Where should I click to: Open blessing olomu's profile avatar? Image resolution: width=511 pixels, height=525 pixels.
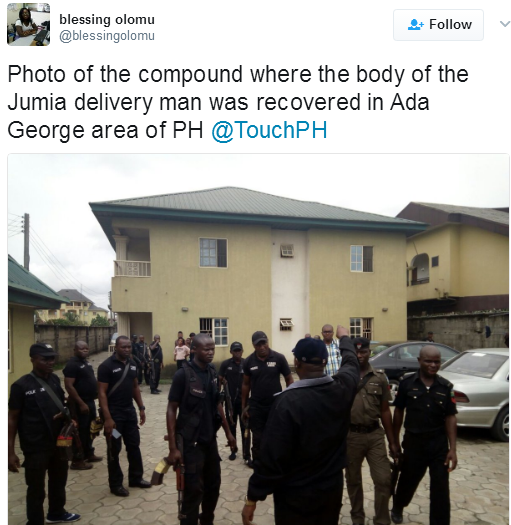pyautogui.click(x=28, y=24)
